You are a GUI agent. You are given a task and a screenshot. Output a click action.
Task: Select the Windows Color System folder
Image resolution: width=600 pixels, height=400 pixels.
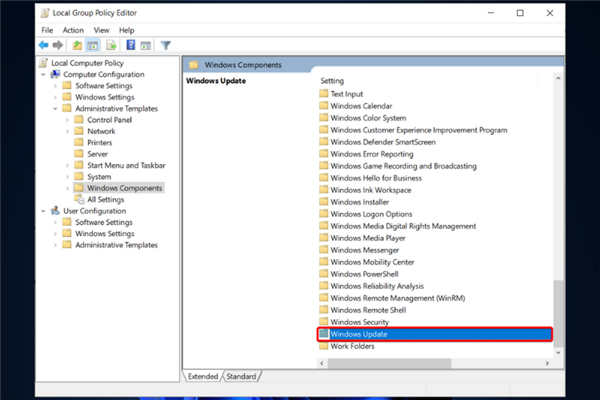[368, 118]
